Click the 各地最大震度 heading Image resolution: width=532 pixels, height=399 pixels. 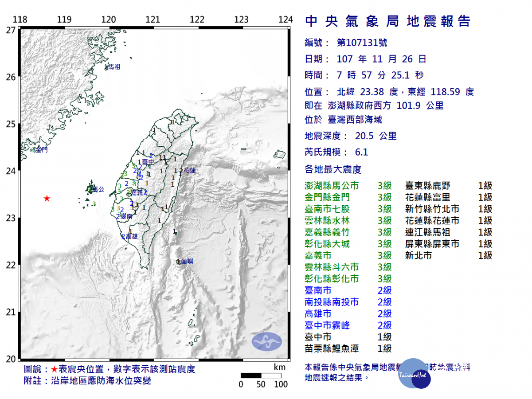(x=333, y=169)
